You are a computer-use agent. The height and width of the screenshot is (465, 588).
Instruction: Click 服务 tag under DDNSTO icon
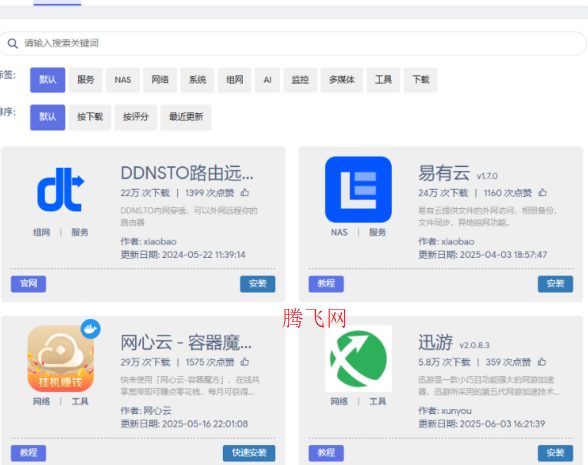(80, 232)
